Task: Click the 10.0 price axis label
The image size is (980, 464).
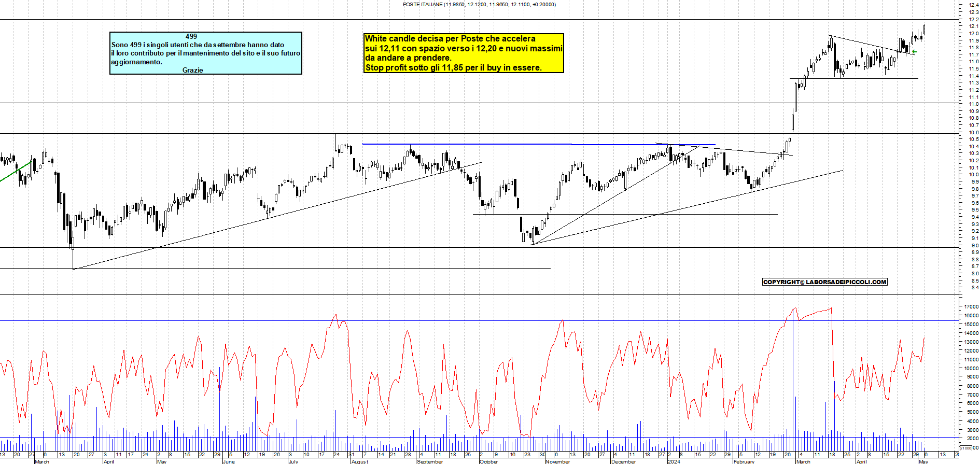Action: click(x=974, y=175)
